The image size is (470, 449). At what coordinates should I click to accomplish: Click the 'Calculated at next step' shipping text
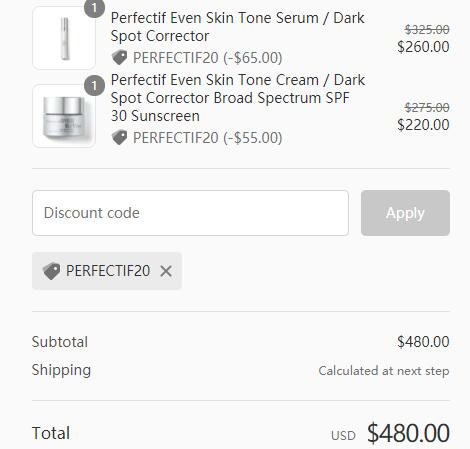384,371
